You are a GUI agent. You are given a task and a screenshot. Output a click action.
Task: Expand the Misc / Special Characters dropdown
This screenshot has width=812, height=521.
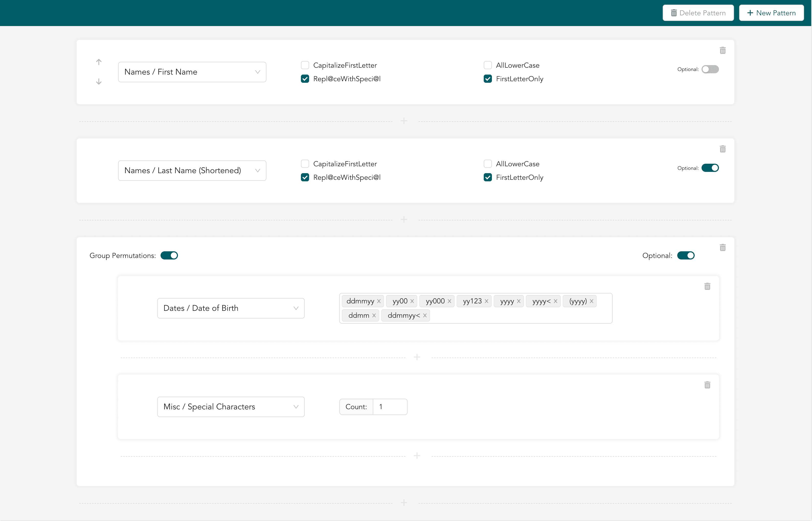[231, 407]
